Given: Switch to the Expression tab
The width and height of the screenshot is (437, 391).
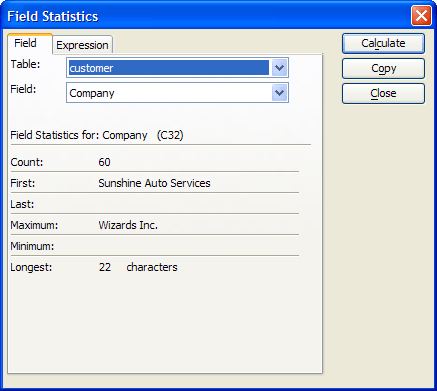Looking at the screenshot, I should coord(82,45).
